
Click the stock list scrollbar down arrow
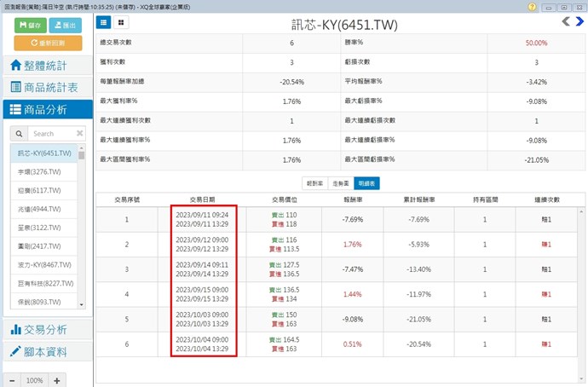(82, 304)
